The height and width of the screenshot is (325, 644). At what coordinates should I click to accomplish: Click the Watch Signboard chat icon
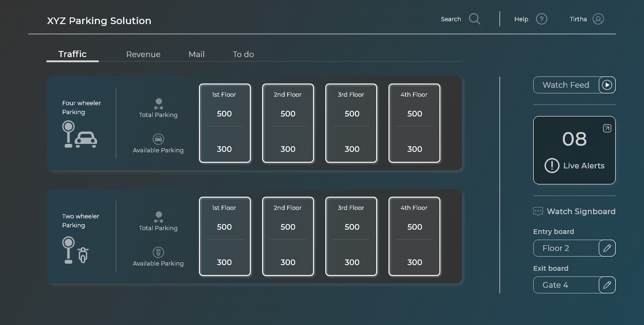(538, 211)
